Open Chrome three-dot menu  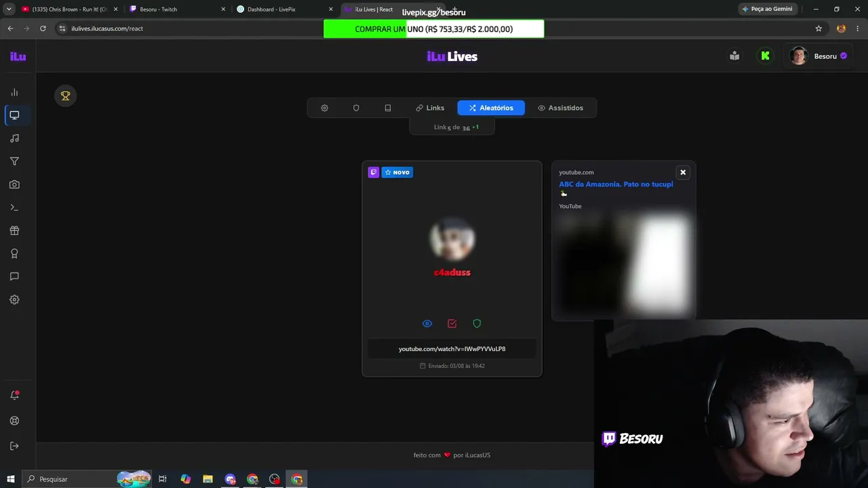pos(858,28)
